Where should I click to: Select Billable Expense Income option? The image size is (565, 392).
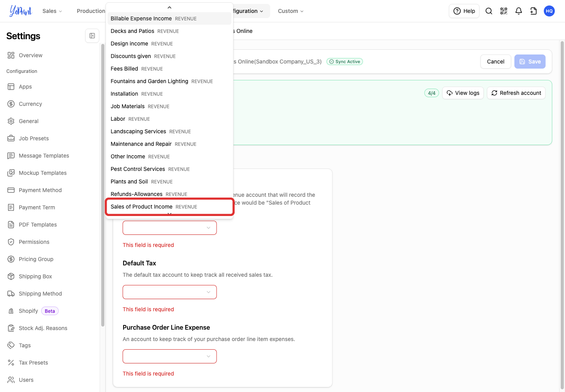[169, 18]
